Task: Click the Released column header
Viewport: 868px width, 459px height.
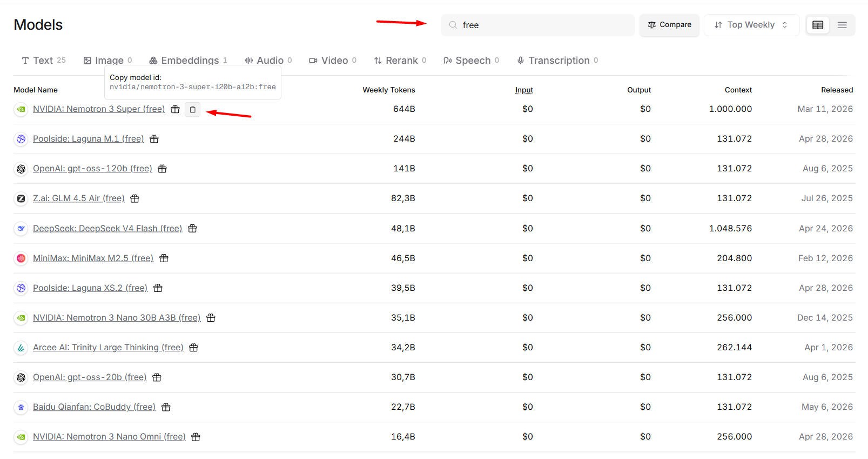Action: [837, 90]
